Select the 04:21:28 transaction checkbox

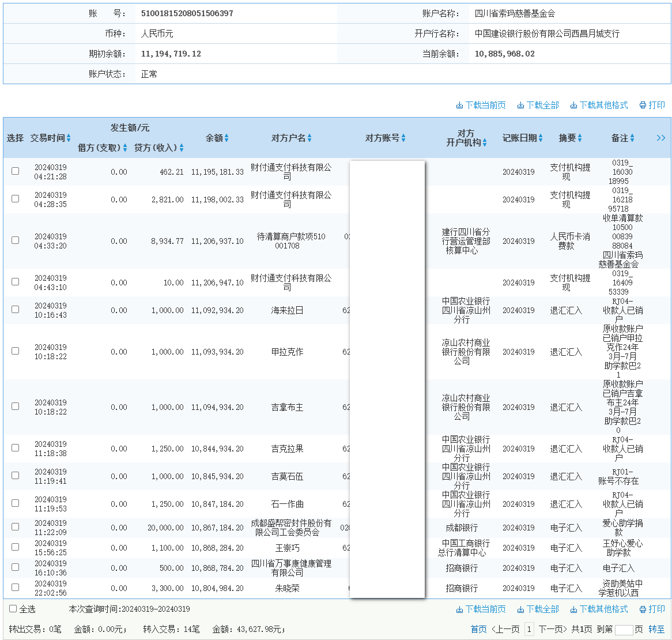click(x=16, y=171)
